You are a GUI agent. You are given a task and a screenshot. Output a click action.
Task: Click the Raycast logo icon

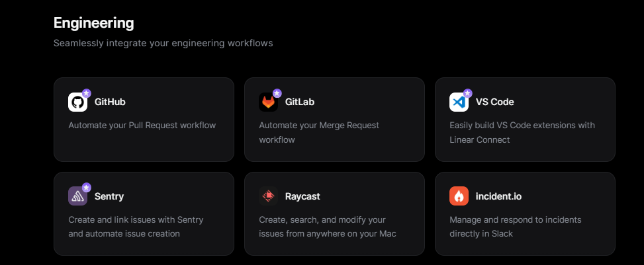coord(268,196)
